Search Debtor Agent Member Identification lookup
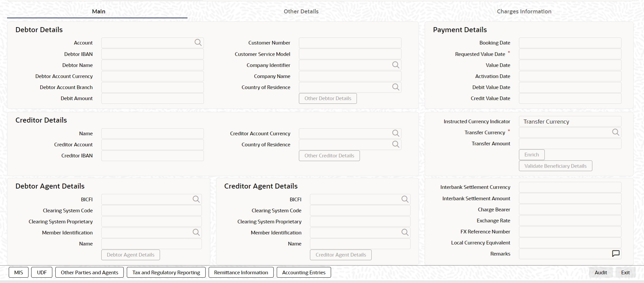644x283 pixels. coord(196,232)
